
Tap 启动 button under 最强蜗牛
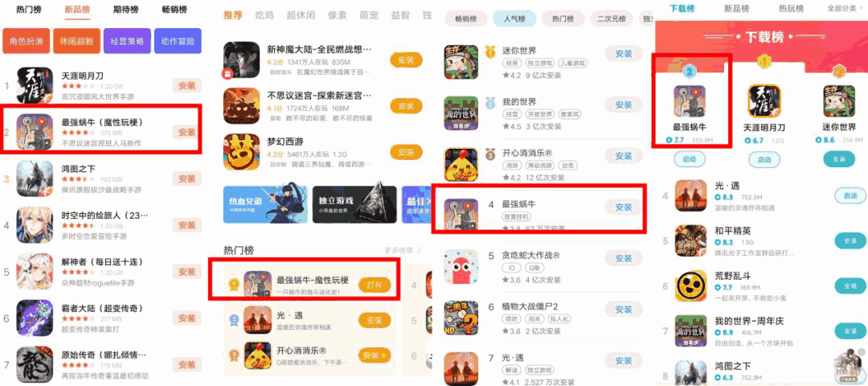click(689, 159)
